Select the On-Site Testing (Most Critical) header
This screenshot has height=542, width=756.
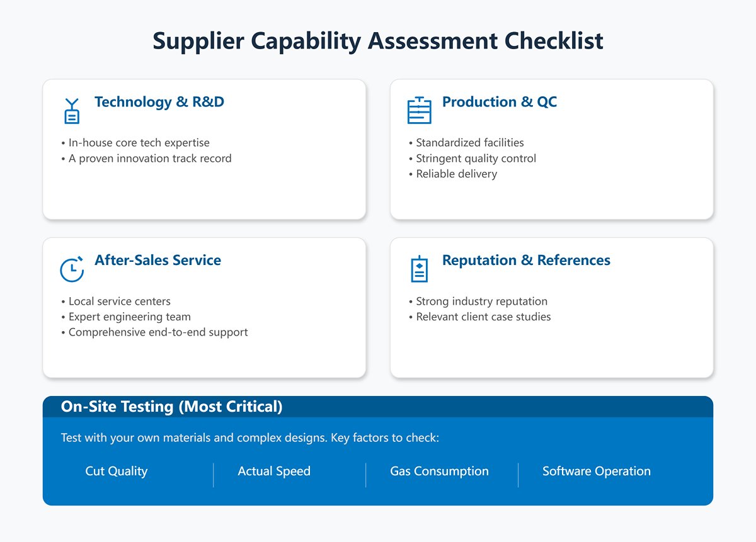click(171, 407)
